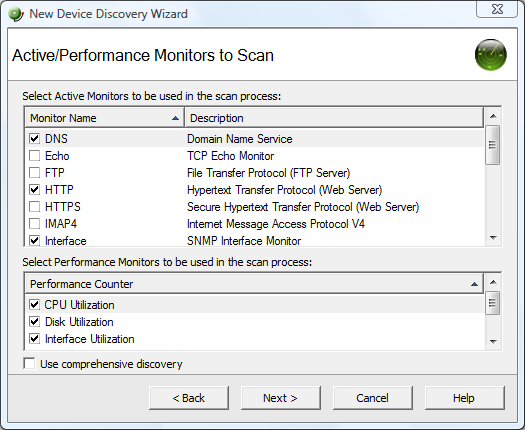Viewport: 525px width, 430px height.
Task: Select the 'Disk Utilization' row label
Action: (x=79, y=322)
